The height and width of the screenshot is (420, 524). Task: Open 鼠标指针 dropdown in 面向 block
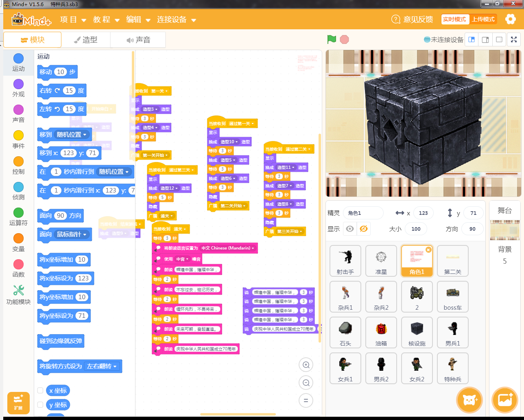(72, 234)
